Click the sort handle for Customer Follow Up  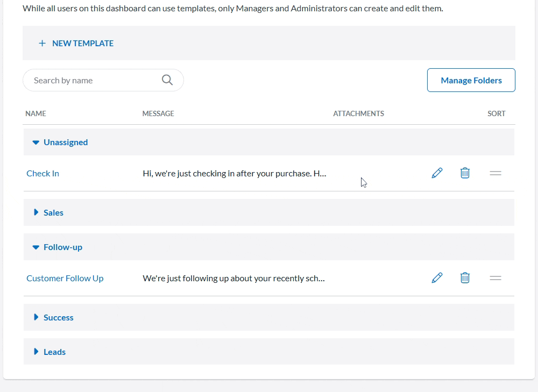coord(495,278)
